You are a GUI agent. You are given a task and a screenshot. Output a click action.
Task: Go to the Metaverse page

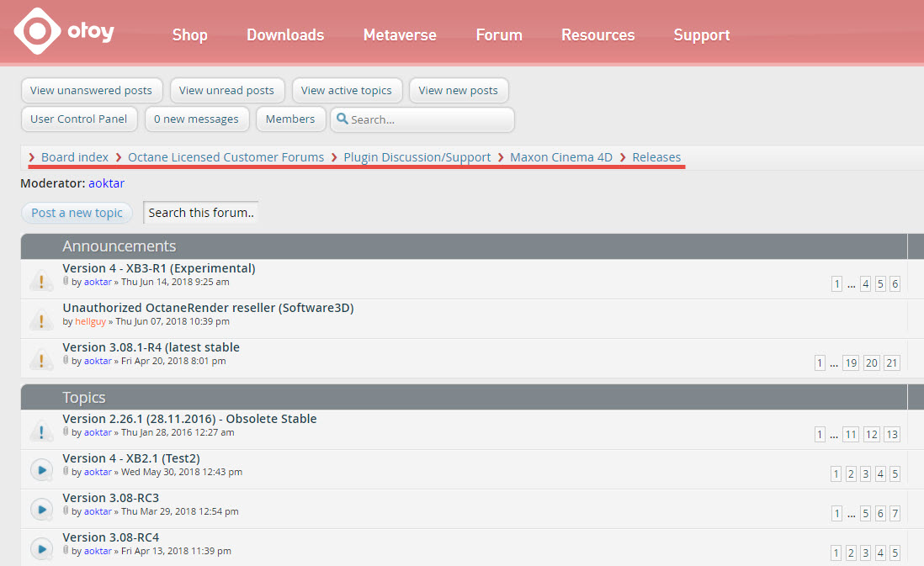tap(400, 35)
